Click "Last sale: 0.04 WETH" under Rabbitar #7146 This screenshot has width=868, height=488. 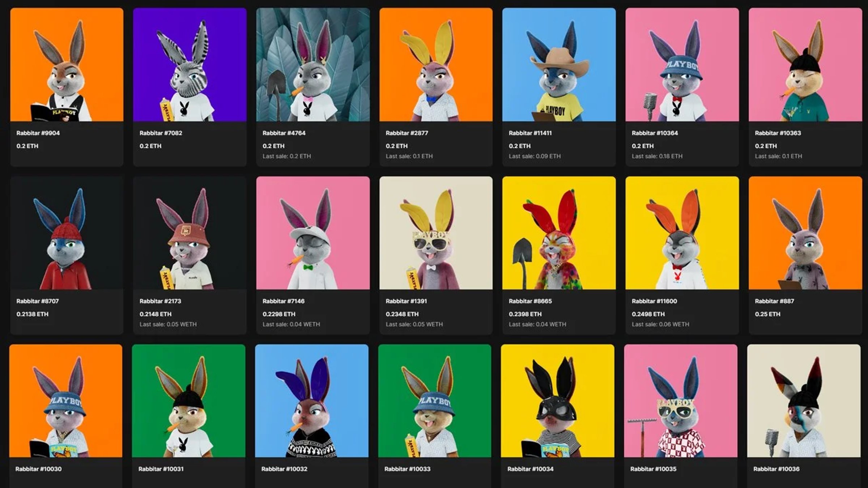(x=291, y=324)
